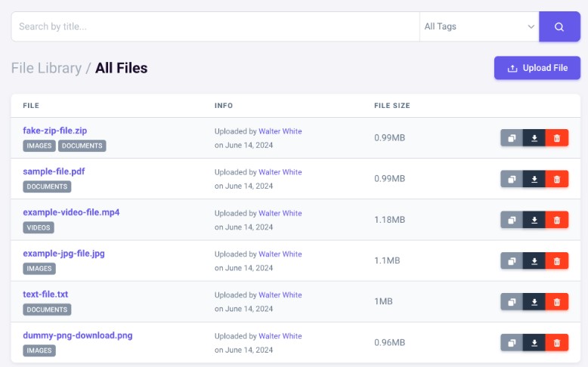
Task: Delete example-video-file.mp4 with trash icon
Action: coord(557,220)
